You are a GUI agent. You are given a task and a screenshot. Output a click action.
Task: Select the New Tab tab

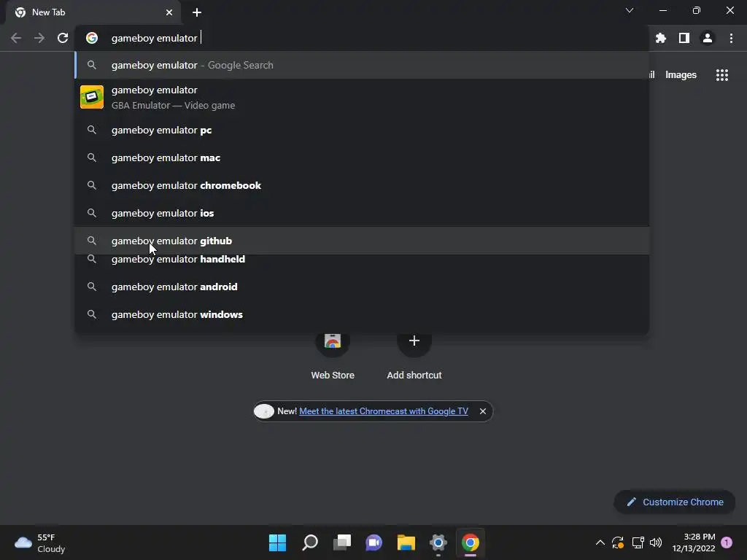(x=93, y=12)
